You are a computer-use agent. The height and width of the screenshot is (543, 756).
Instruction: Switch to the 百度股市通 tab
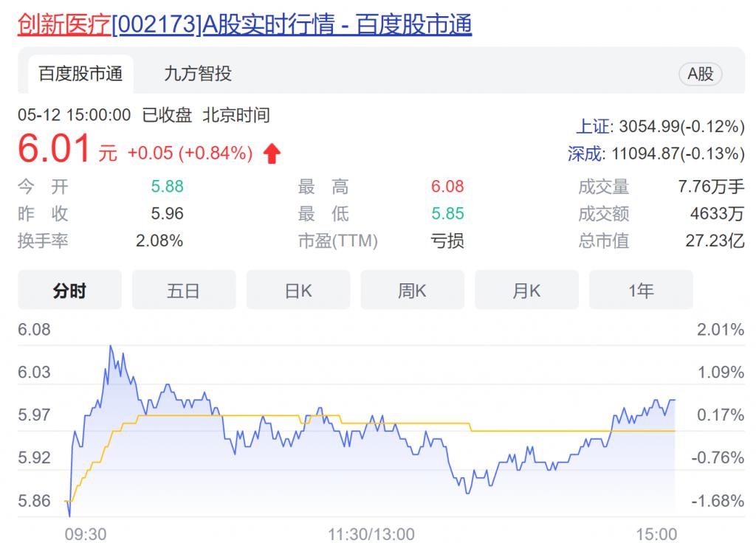[80, 74]
